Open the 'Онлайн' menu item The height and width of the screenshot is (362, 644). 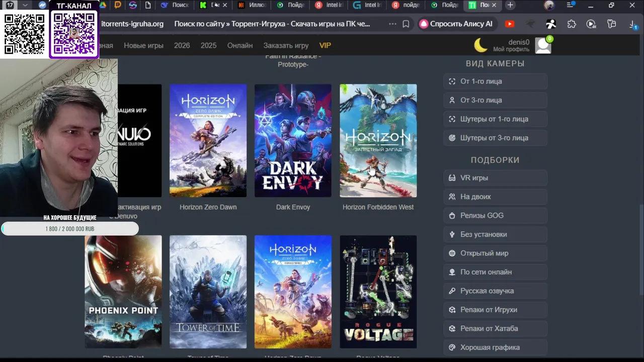(240, 45)
